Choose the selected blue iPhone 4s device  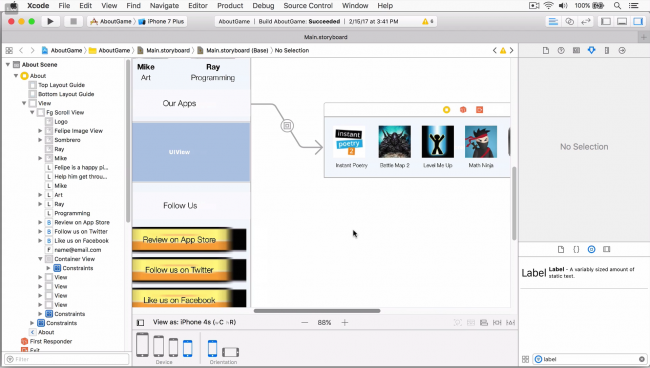point(188,349)
